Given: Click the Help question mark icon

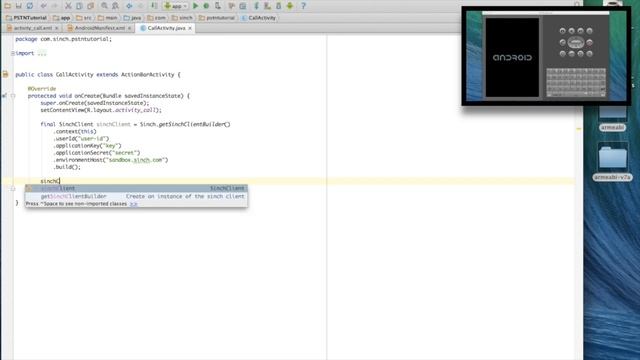Looking at the screenshot, I should tap(303, 6).
